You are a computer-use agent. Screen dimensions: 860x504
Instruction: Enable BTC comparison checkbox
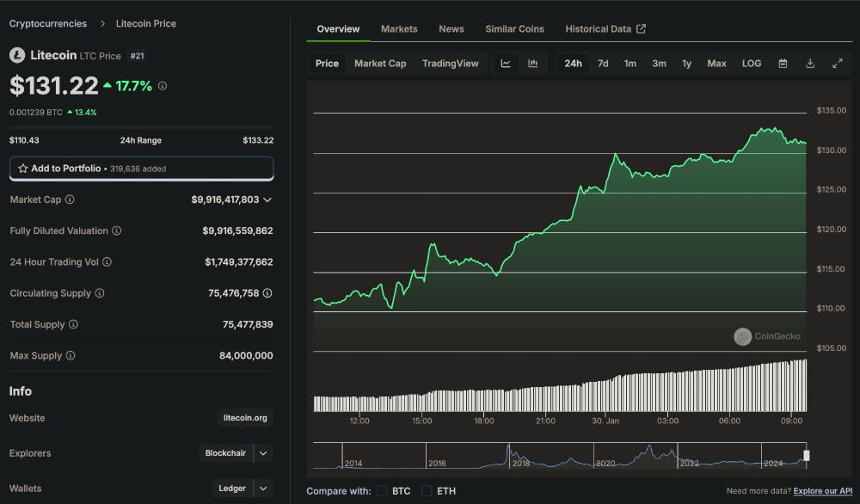coord(382,491)
